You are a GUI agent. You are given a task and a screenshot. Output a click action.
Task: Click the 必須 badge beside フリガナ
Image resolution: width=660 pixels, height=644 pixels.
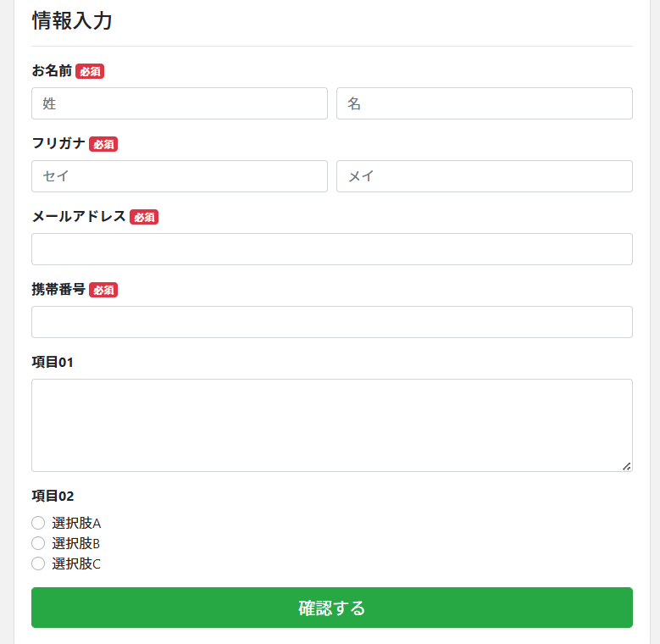pos(103,145)
